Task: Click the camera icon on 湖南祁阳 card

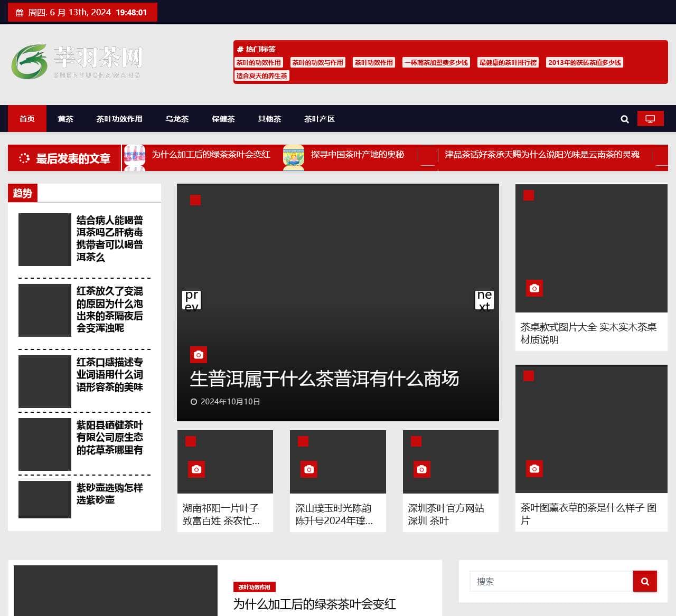Action: click(196, 469)
